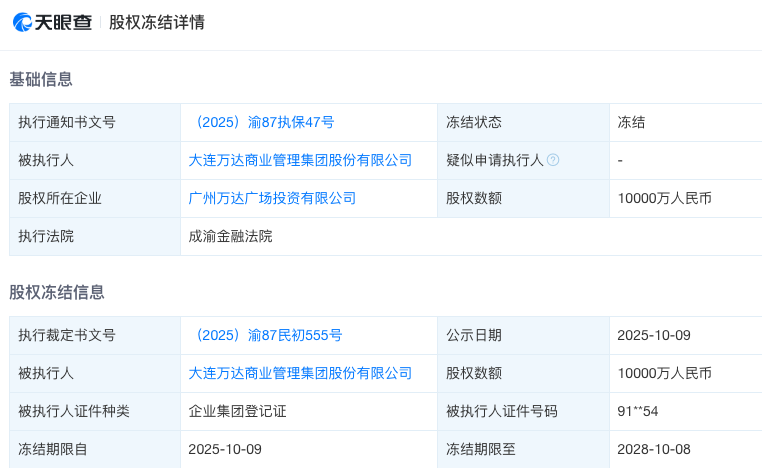Screen dimensions: 762x468
Task: Click the 天眼查 brand name text
Action: 63,22
